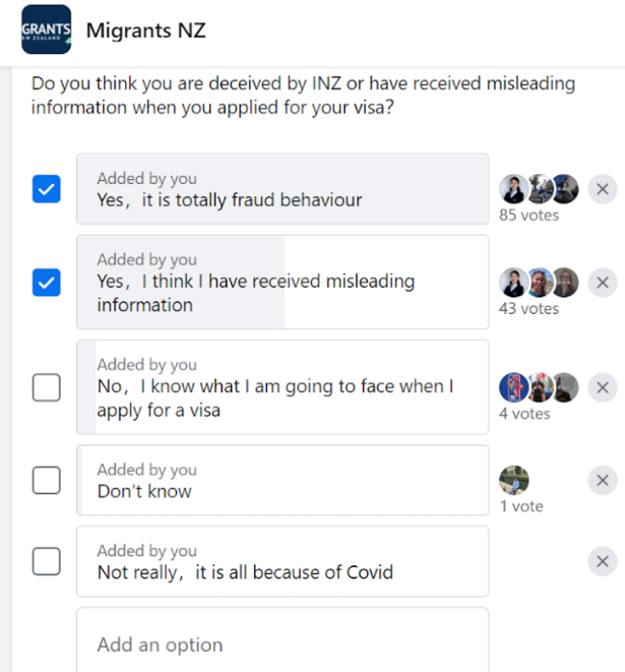Check the 'No, I know what I am going to face' option
This screenshot has width=625, height=672.
pos(46,388)
